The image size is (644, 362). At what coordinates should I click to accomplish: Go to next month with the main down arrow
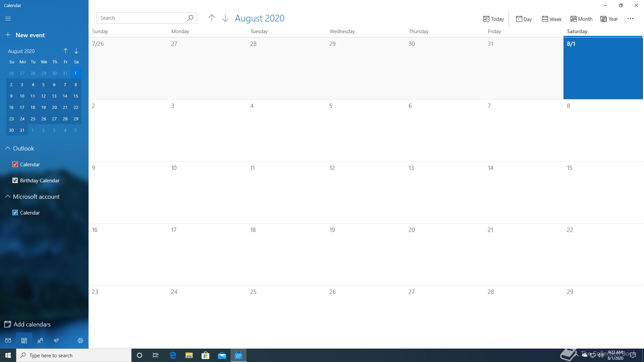click(x=225, y=18)
